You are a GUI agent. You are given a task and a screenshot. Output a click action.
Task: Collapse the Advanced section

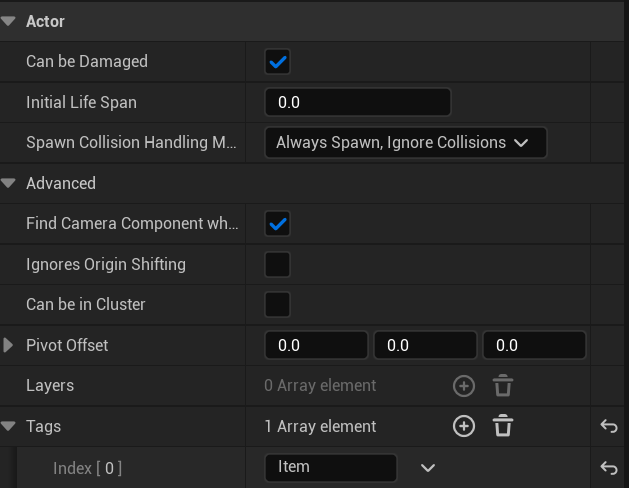point(8,183)
